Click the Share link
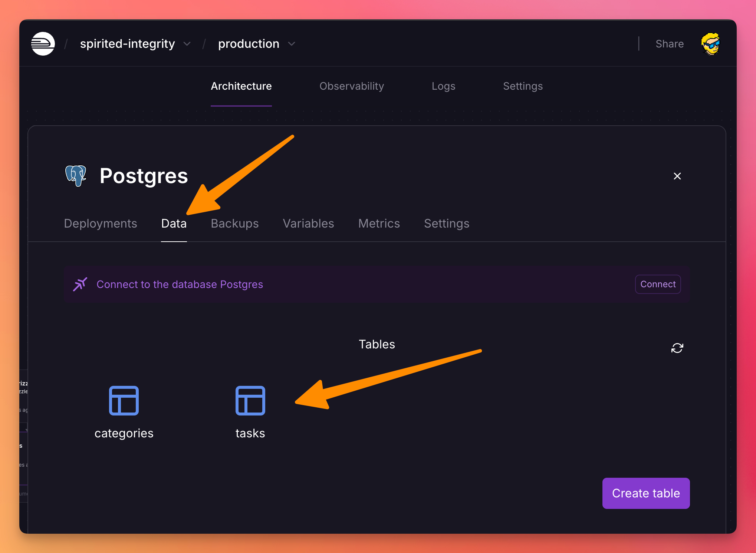The width and height of the screenshot is (756, 553). pos(669,44)
